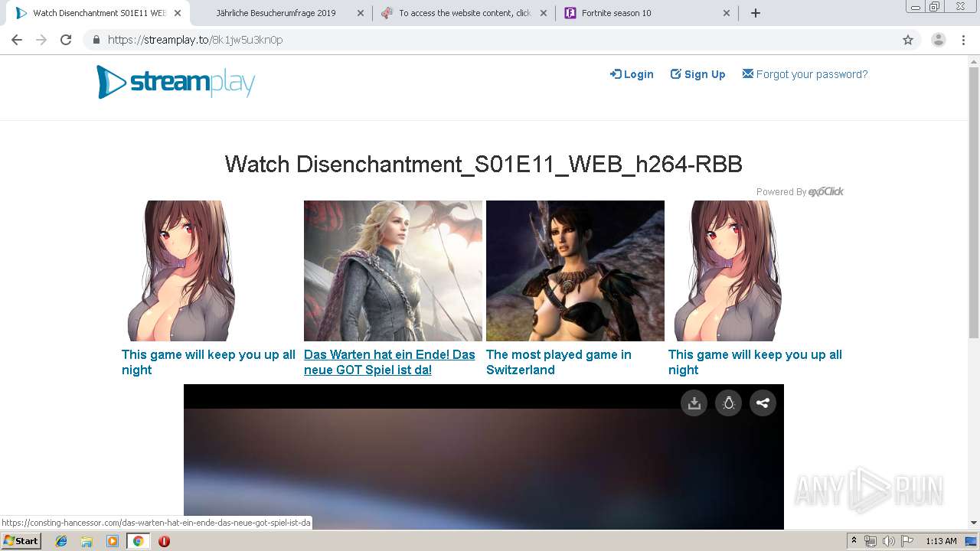This screenshot has width=980, height=551.
Task: Open 'The most played game in Switzerland' link
Action: pyautogui.click(x=559, y=362)
